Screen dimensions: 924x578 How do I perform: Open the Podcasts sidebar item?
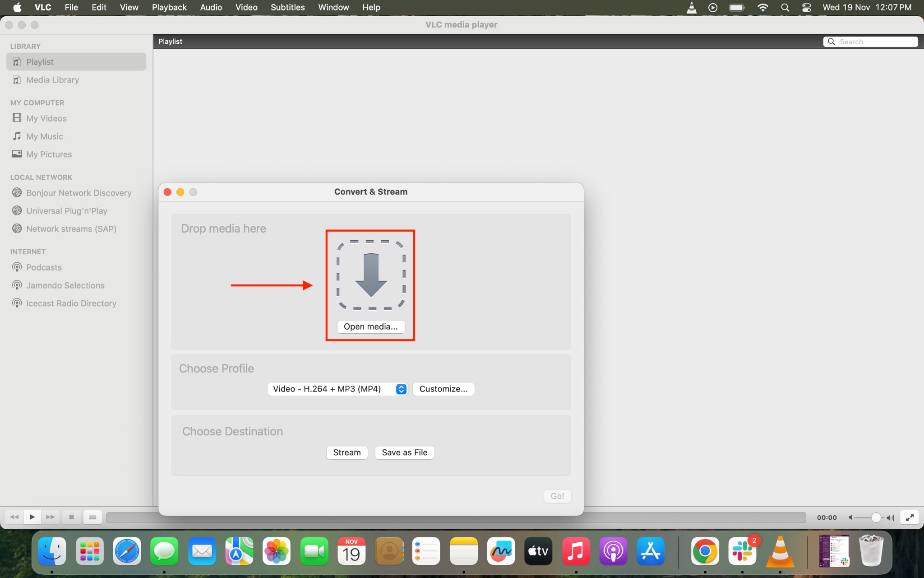(44, 267)
